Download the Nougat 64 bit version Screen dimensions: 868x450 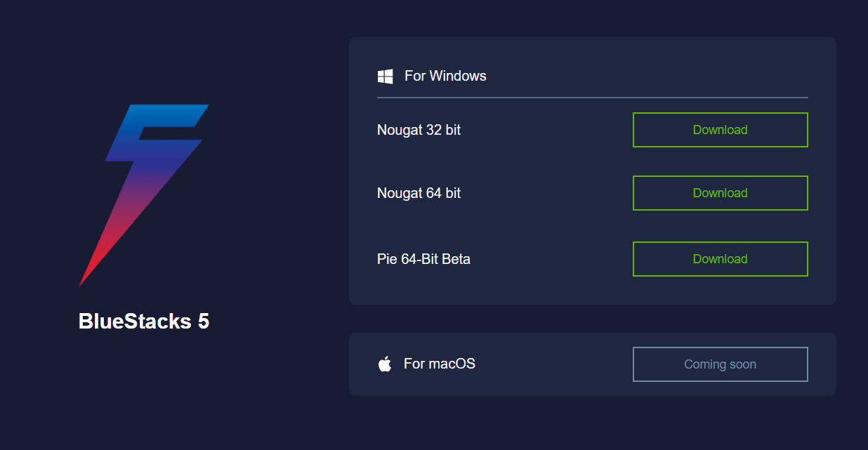click(720, 193)
